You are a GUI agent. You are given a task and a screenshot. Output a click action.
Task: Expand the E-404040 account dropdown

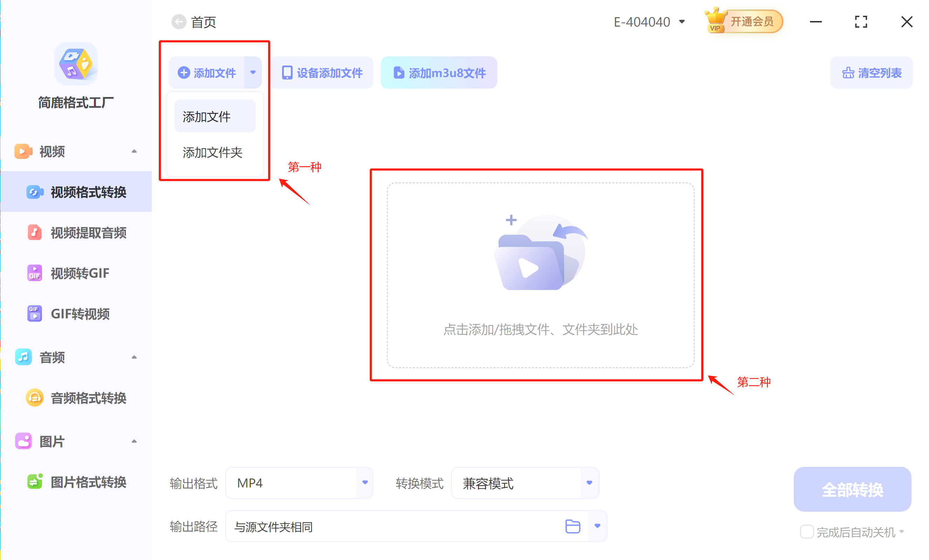point(682,22)
